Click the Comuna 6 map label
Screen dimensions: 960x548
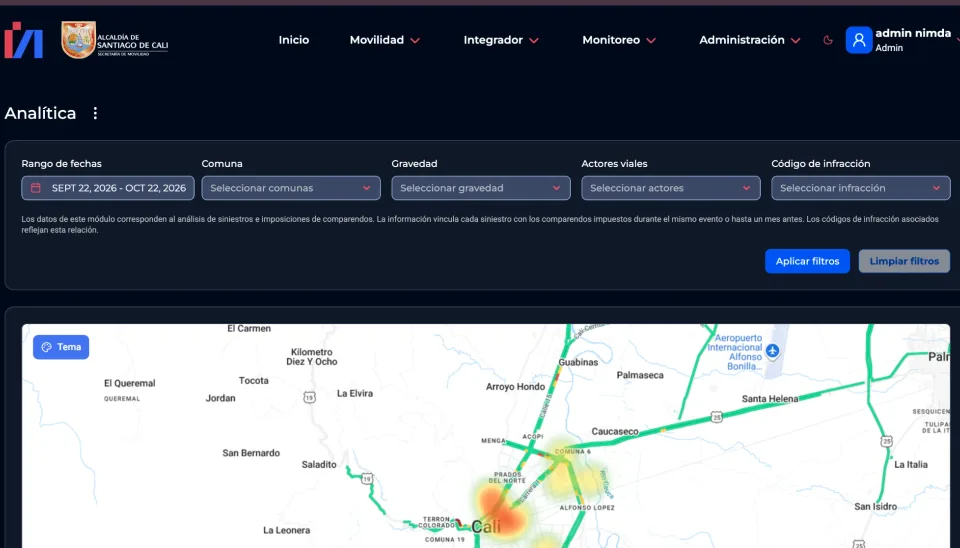pos(572,452)
